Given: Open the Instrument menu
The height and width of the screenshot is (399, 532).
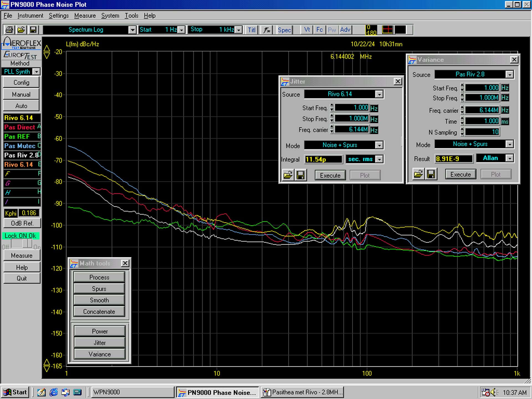Looking at the screenshot, I should [x=30, y=16].
